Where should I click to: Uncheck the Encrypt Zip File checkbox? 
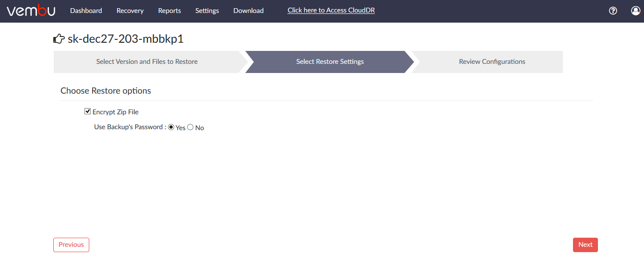click(87, 111)
